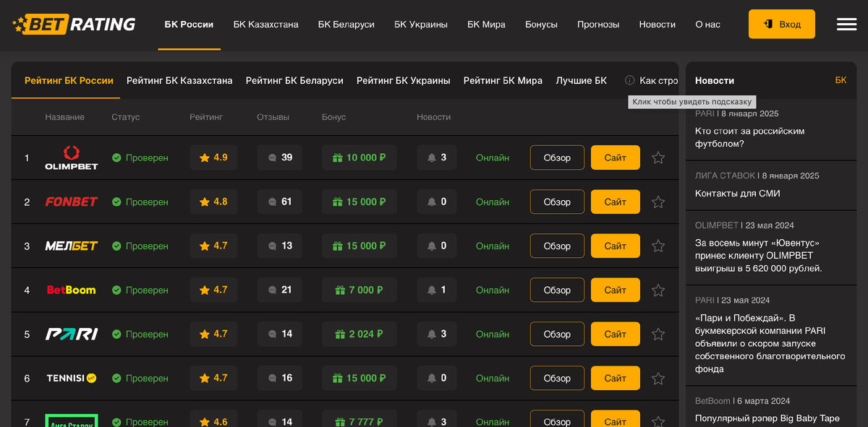Visit the FONBET site via Сайт
868x427 pixels.
click(616, 202)
